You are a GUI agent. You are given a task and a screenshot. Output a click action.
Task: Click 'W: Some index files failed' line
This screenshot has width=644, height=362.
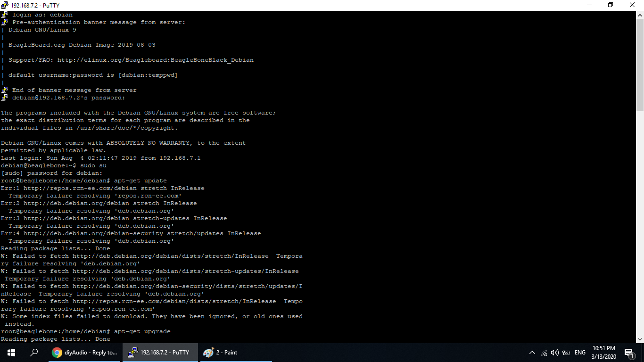click(x=152, y=316)
